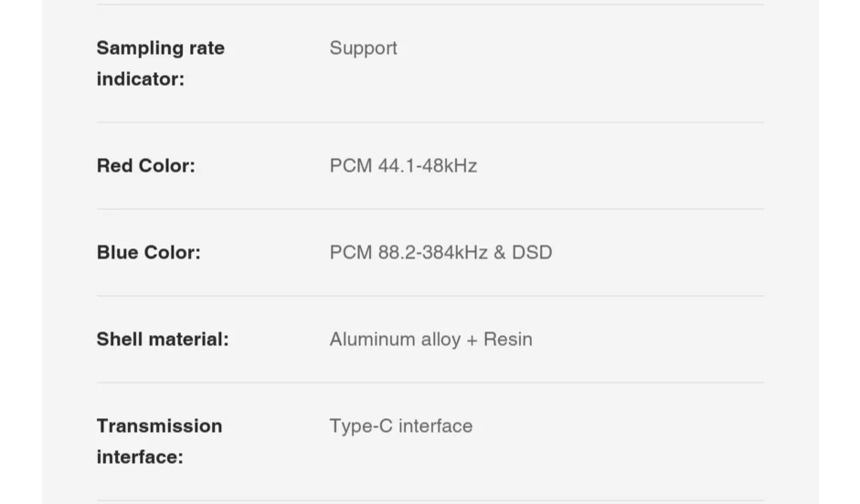
Task: Select the 'PCM 88.2-384kHz & DSD' value
Action: (x=441, y=252)
